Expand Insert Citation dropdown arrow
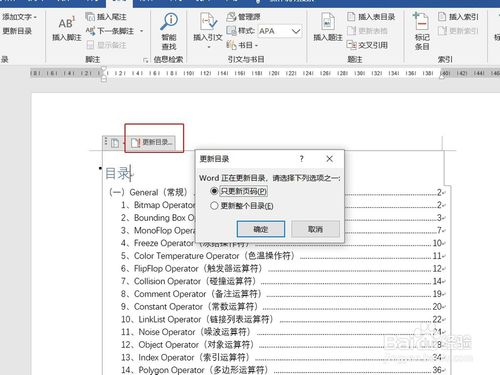This screenshot has width=500, height=375. pos(209,47)
